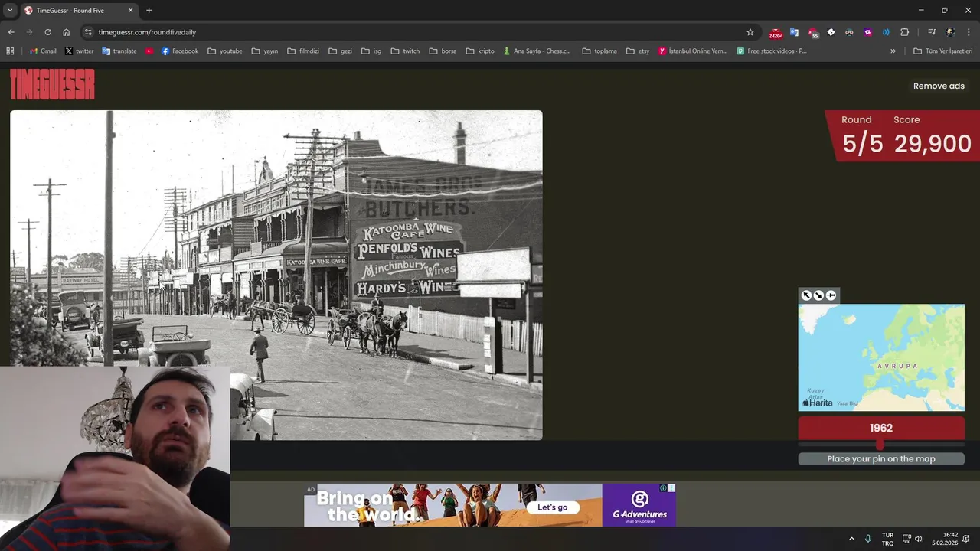The width and height of the screenshot is (980, 551).
Task: Open the tab search dropdown
Action: [x=10, y=11]
